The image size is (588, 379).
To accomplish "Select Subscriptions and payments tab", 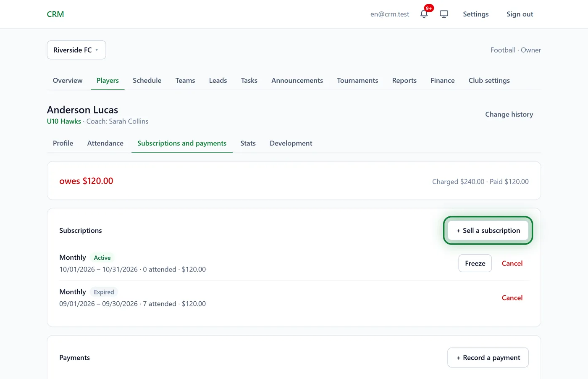I will coord(182,143).
